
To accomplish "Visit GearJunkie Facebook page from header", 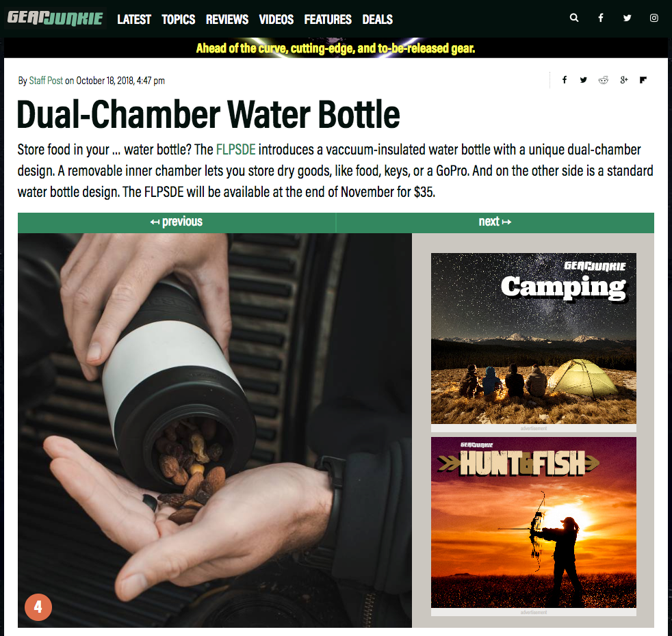I will pyautogui.click(x=601, y=18).
